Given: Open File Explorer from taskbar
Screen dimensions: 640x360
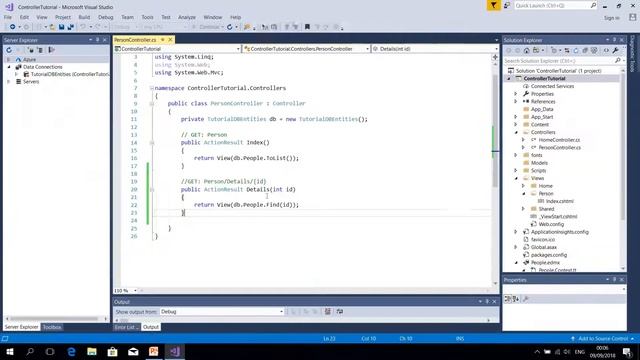Looking at the screenshot, I should pos(92,351).
